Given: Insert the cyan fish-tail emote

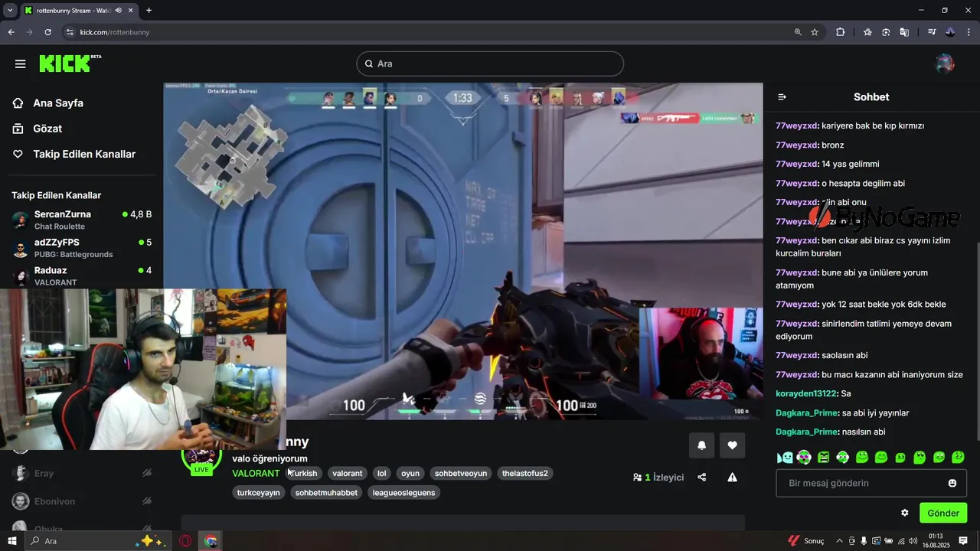Looking at the screenshot, I should tap(785, 458).
